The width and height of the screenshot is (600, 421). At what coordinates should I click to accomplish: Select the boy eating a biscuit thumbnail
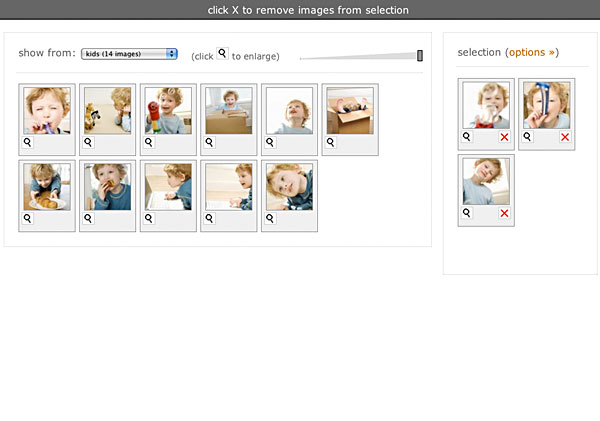pyautogui.click(x=107, y=187)
